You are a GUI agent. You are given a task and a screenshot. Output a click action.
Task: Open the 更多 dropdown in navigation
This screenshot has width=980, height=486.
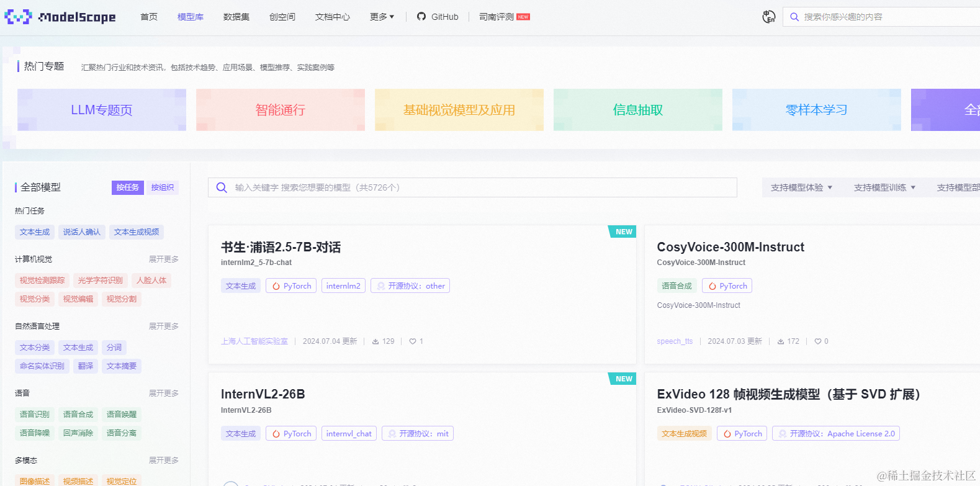(x=382, y=17)
